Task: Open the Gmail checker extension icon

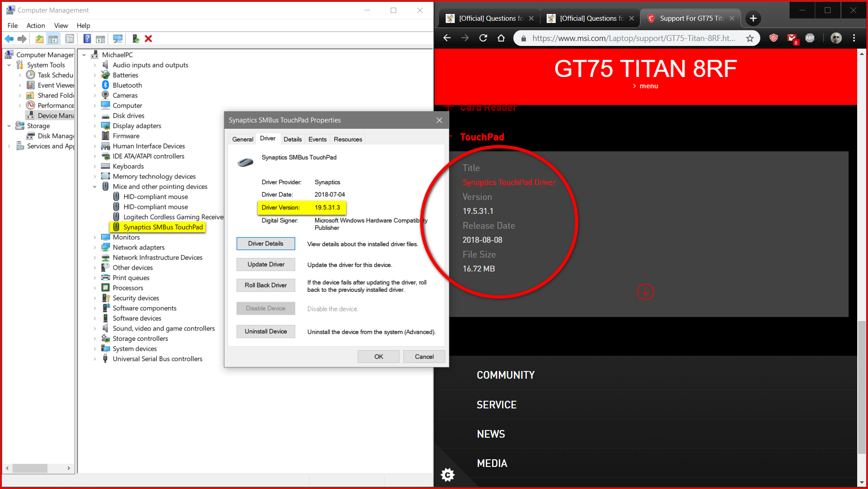Action: 792,39
